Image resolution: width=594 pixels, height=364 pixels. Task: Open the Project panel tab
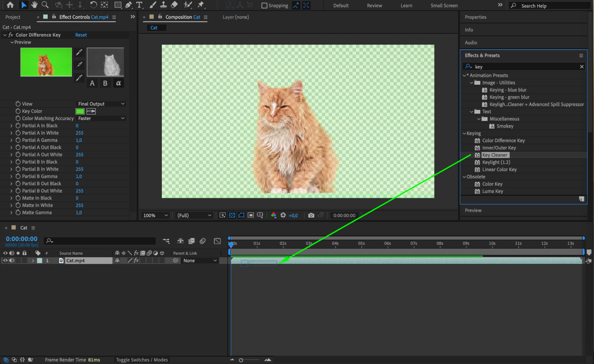pos(13,17)
